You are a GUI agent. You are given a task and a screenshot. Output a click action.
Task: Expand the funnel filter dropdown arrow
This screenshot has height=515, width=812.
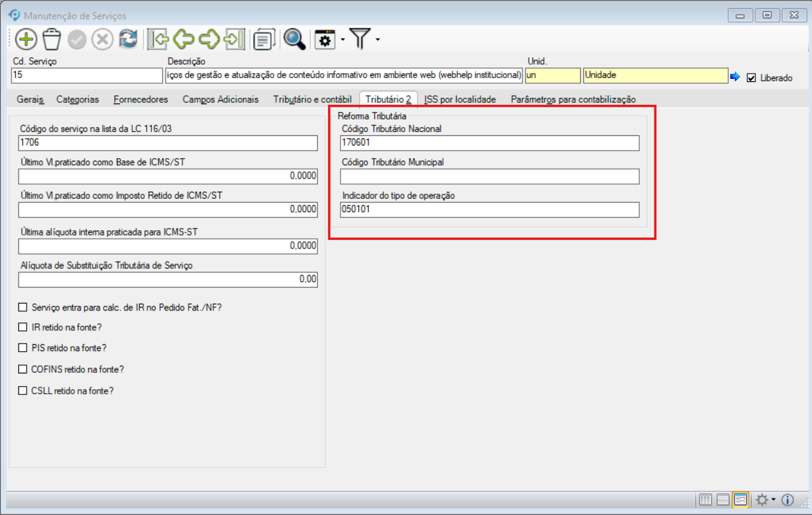378,40
